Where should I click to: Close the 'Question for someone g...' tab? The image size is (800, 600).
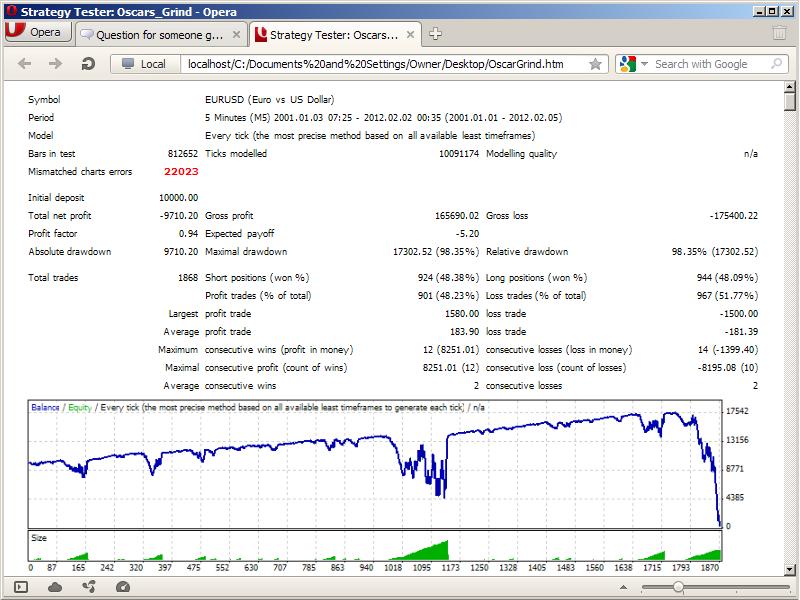(237, 34)
